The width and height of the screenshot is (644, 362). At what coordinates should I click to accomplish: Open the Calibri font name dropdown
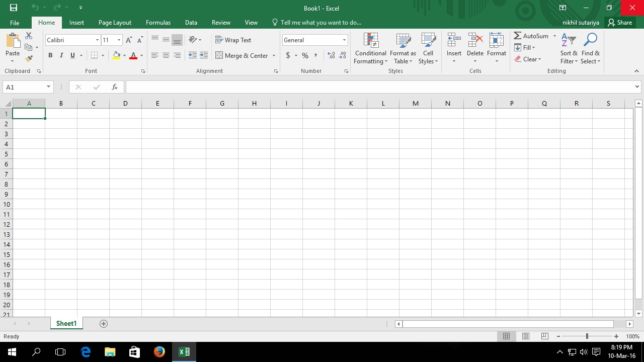click(x=97, y=40)
